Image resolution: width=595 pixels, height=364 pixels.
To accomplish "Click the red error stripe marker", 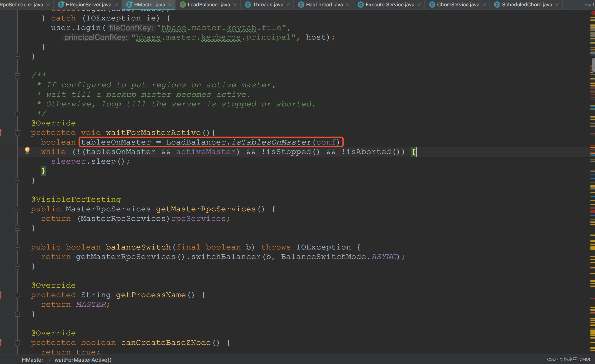I will click(x=592, y=212).
